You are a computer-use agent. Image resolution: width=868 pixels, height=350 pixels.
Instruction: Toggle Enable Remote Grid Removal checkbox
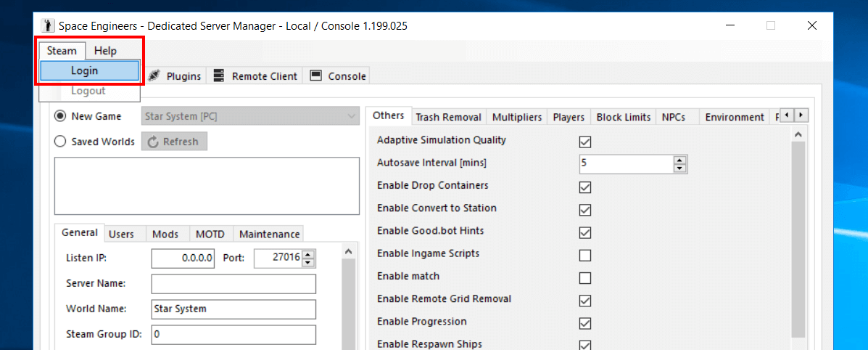pyautogui.click(x=585, y=301)
